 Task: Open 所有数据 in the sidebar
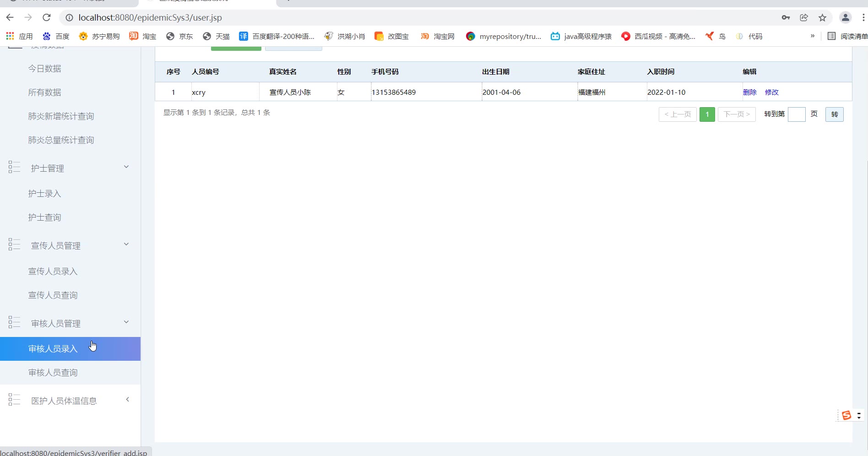click(44, 92)
